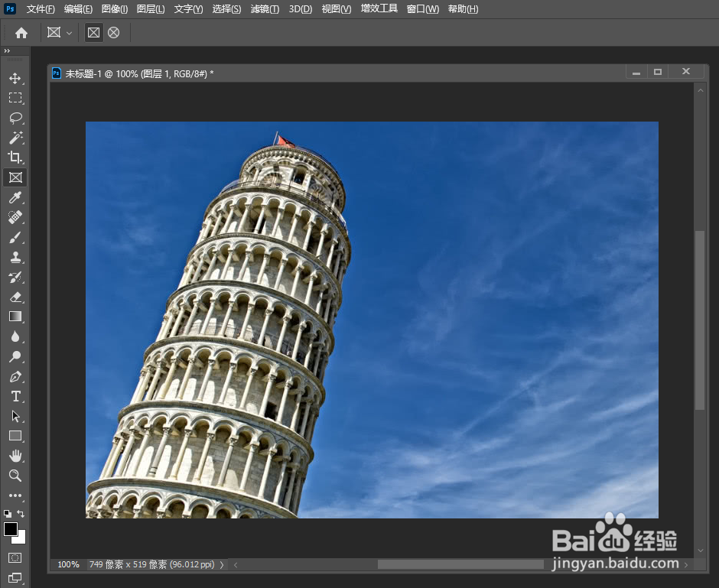Reset default foreground and background colors

click(x=8, y=514)
